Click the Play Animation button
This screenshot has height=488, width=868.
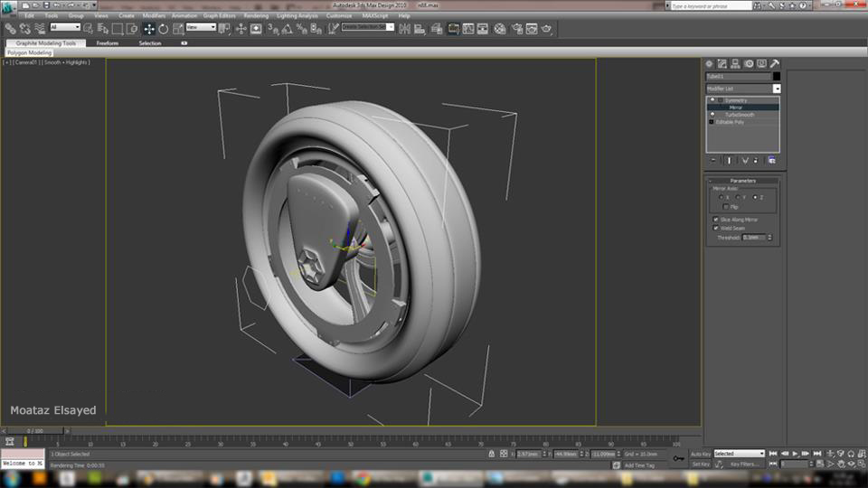pyautogui.click(x=796, y=454)
